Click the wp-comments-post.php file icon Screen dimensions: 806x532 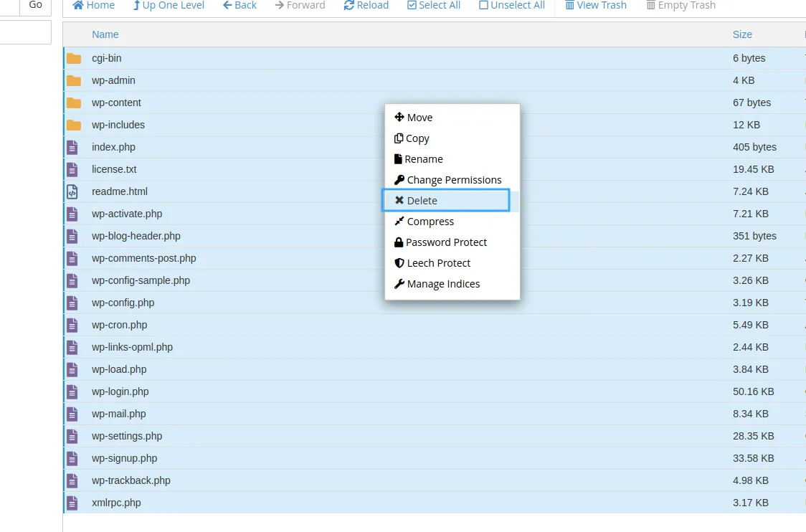(x=72, y=258)
